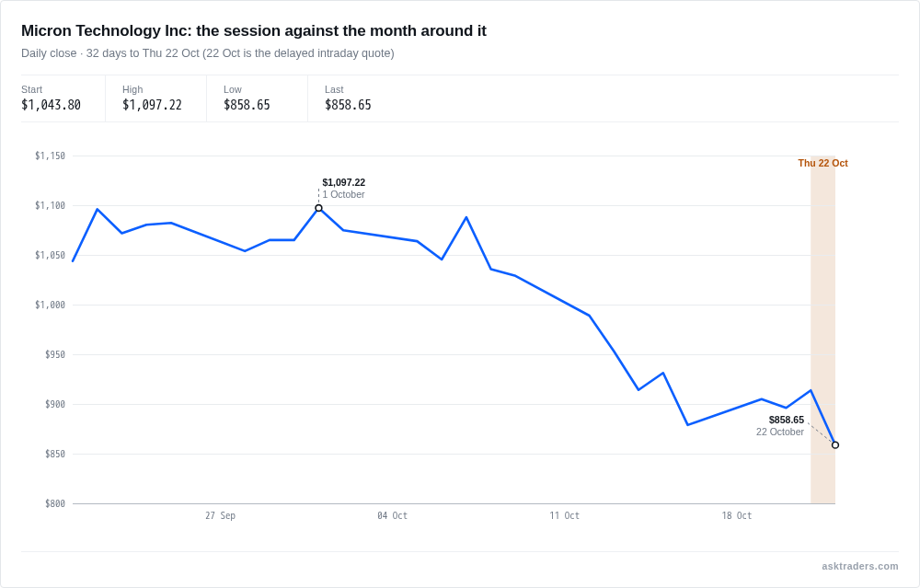The height and width of the screenshot is (588, 920).
Task: Click the $1,097.22 annotation label
Action: pyautogui.click(x=344, y=182)
